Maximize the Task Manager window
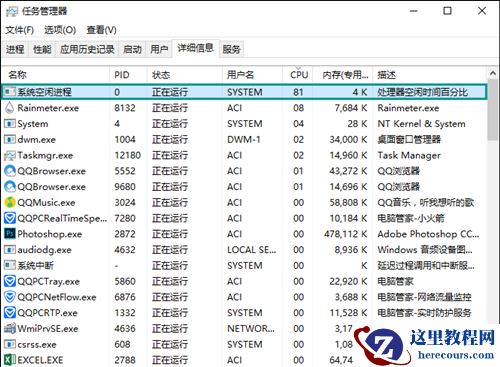This screenshot has height=367, width=500. [447, 11]
